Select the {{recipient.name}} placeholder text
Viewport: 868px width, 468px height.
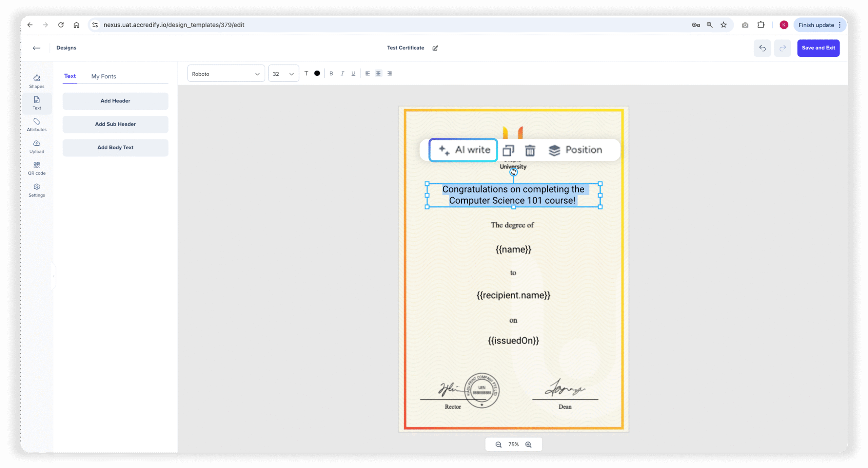click(x=513, y=296)
